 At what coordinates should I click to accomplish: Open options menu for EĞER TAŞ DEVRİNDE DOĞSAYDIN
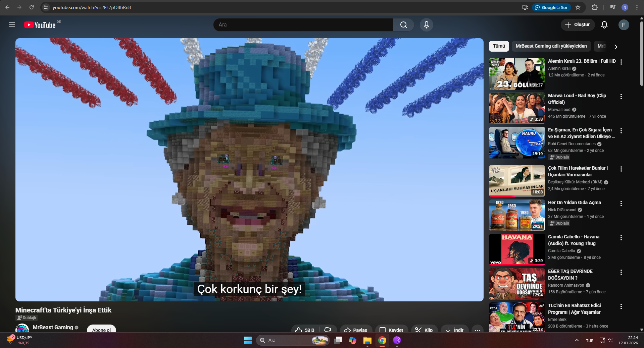pos(621,272)
